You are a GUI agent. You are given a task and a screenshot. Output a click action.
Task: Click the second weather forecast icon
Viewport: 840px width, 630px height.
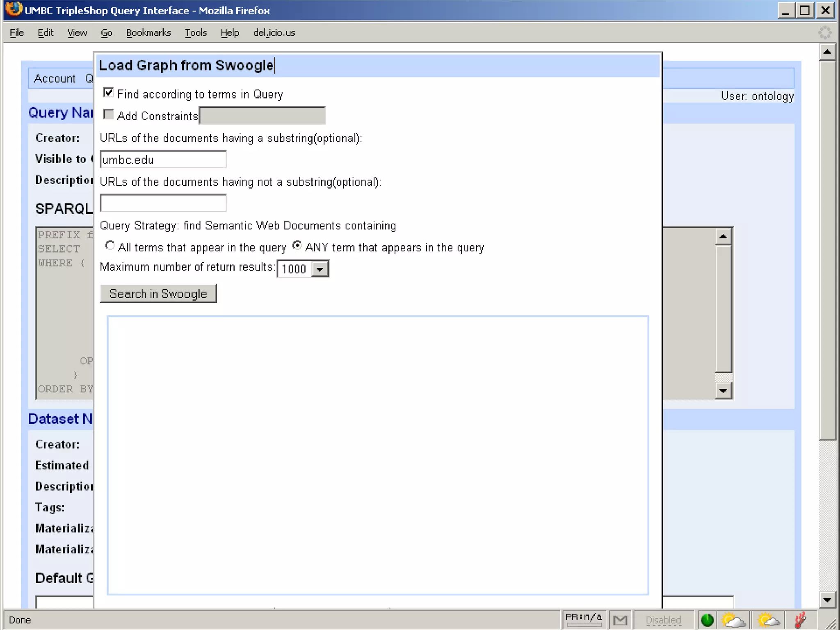pos(768,620)
